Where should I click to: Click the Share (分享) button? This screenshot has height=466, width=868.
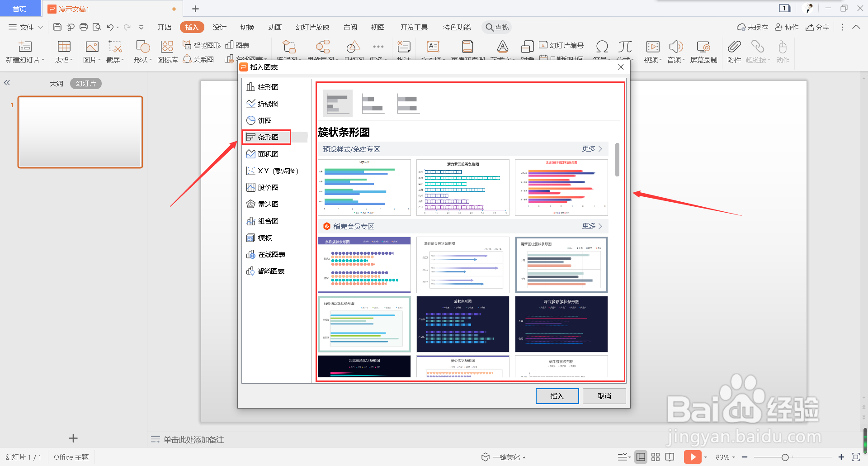click(x=817, y=27)
